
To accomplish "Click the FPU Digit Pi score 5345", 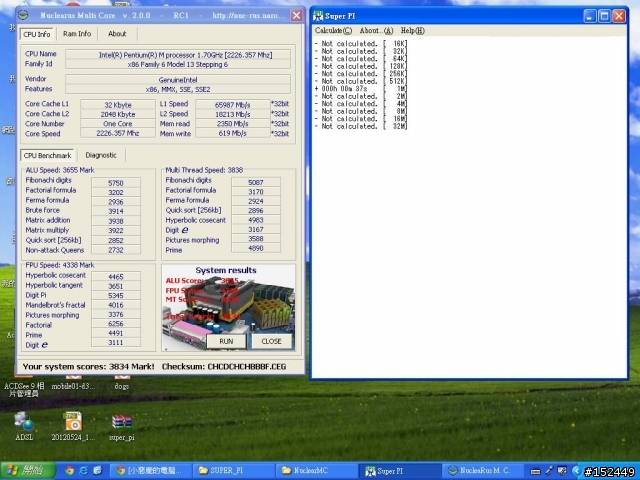I will point(116,296).
